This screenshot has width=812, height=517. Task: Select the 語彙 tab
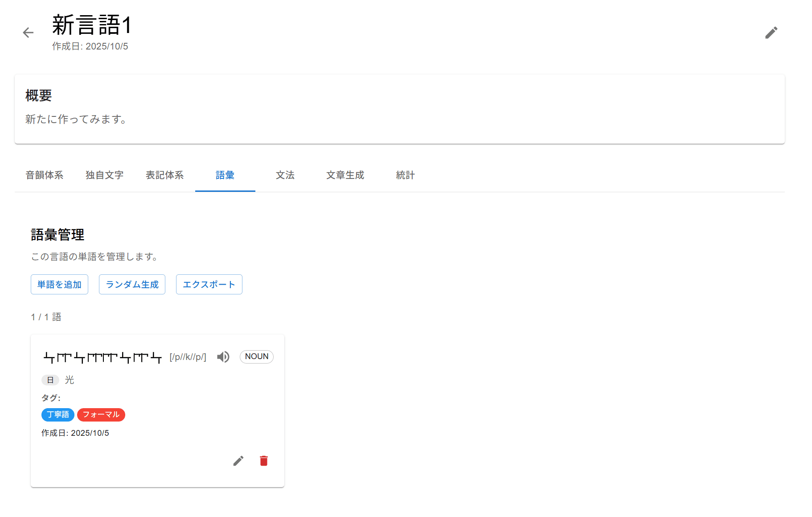pyautogui.click(x=225, y=175)
